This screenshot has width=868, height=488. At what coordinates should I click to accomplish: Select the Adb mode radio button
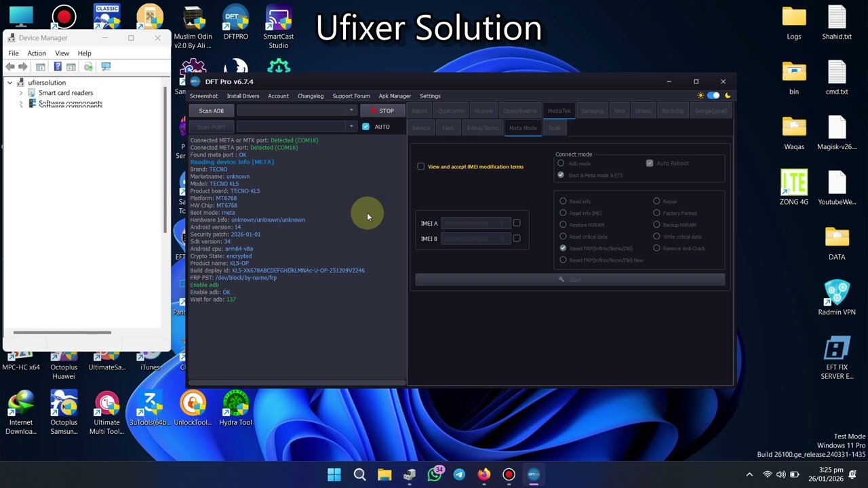(561, 163)
